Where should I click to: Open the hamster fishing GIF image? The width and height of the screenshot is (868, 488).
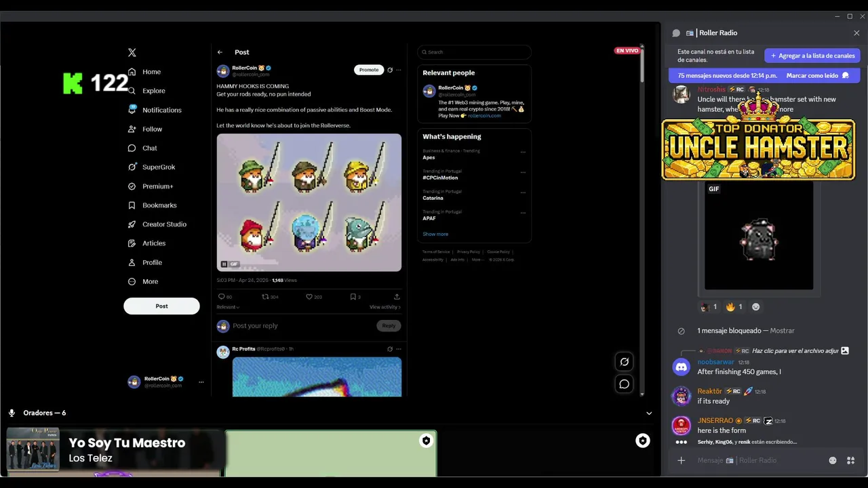point(309,202)
